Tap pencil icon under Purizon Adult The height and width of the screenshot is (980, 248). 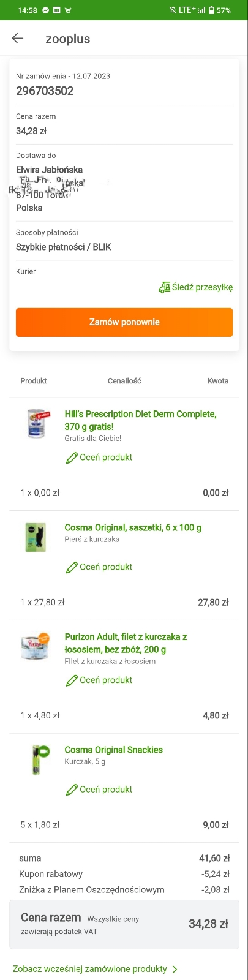click(x=72, y=680)
